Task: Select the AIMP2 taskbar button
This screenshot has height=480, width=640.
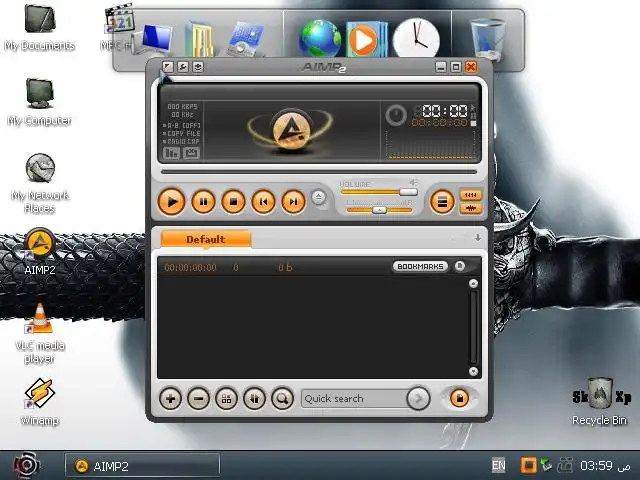Action: [142, 466]
